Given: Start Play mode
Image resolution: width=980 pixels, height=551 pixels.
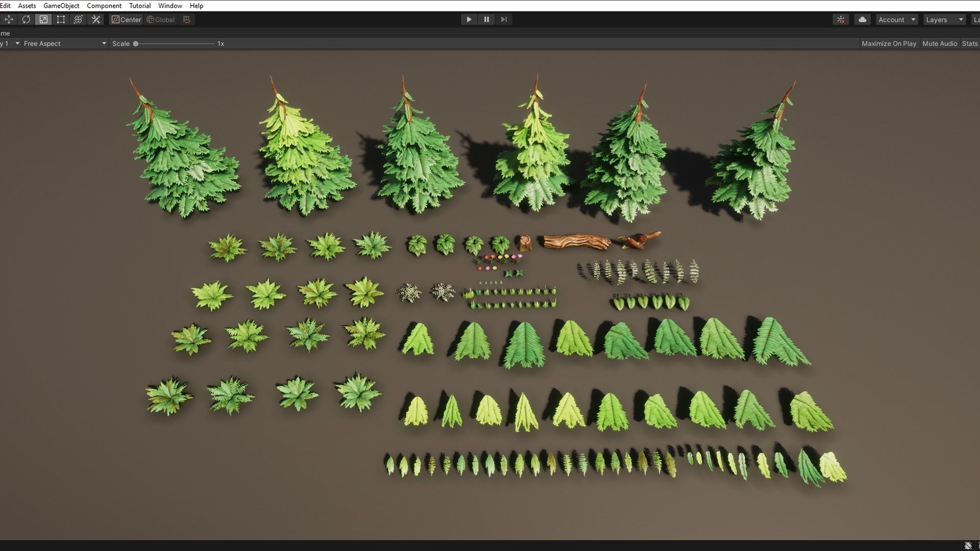Looking at the screenshot, I should [x=469, y=19].
